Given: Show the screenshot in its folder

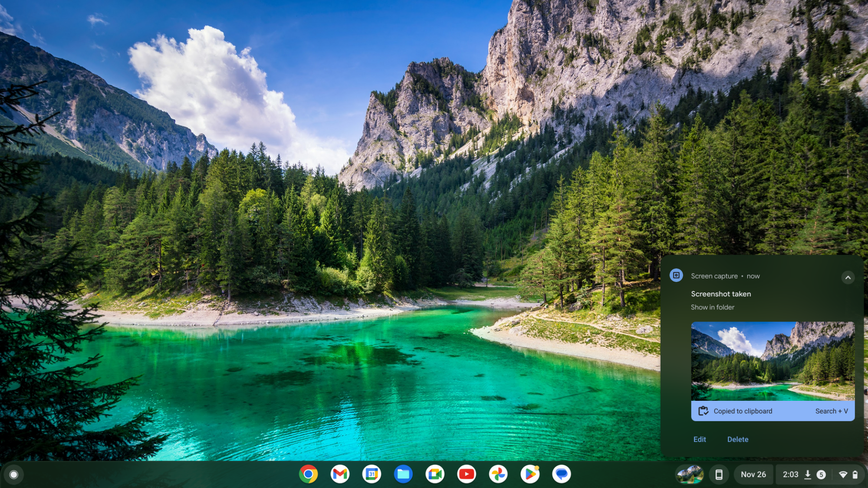Looking at the screenshot, I should pyautogui.click(x=713, y=307).
